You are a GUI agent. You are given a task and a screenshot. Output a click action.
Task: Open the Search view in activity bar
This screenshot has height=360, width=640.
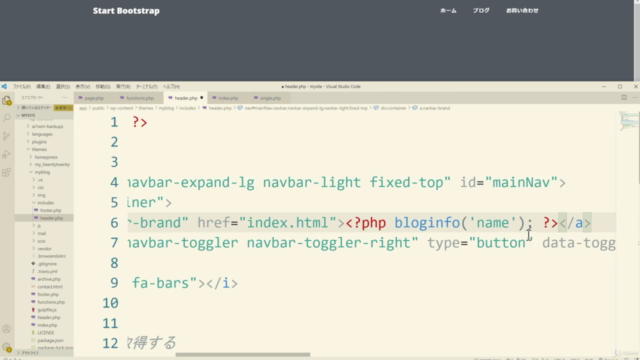click(x=7, y=118)
